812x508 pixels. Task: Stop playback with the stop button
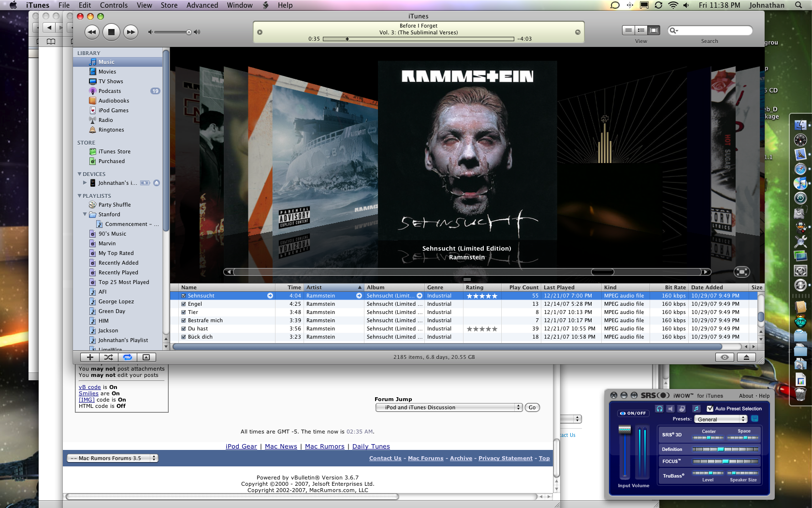click(111, 32)
